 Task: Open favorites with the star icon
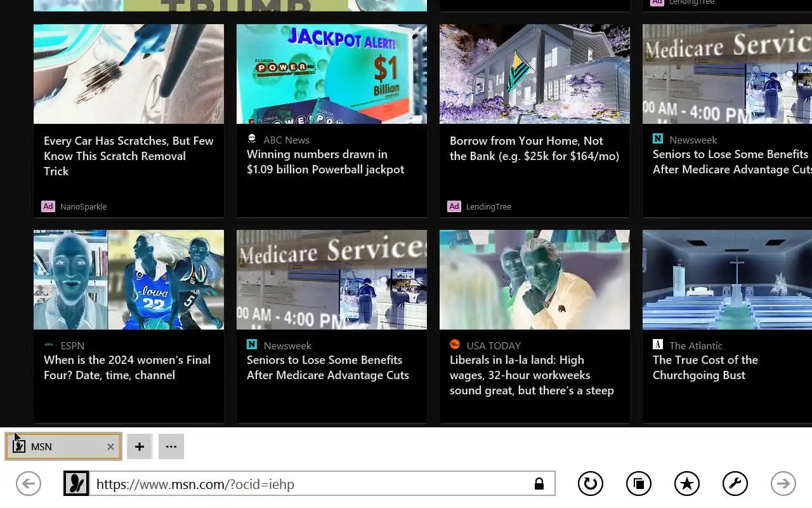coord(687,484)
